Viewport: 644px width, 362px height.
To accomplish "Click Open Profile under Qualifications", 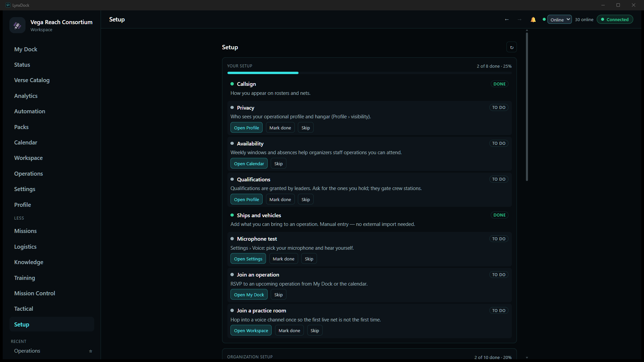I will click(x=247, y=199).
